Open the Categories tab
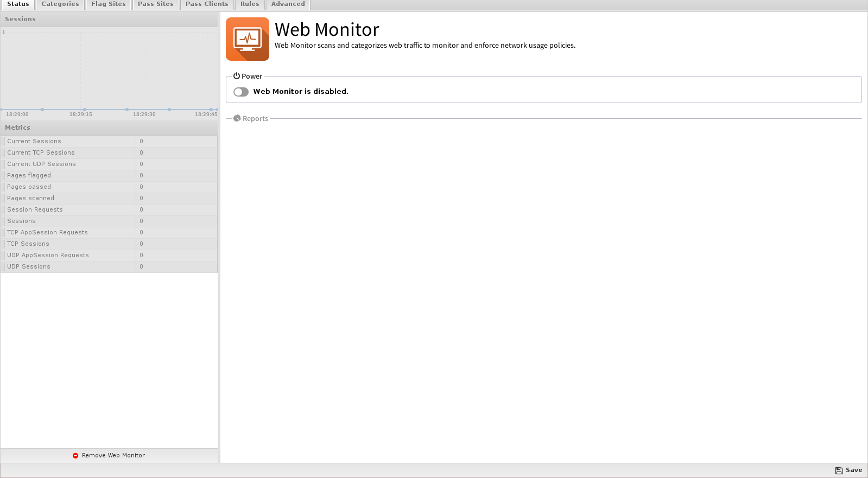The image size is (868, 478). click(60, 4)
